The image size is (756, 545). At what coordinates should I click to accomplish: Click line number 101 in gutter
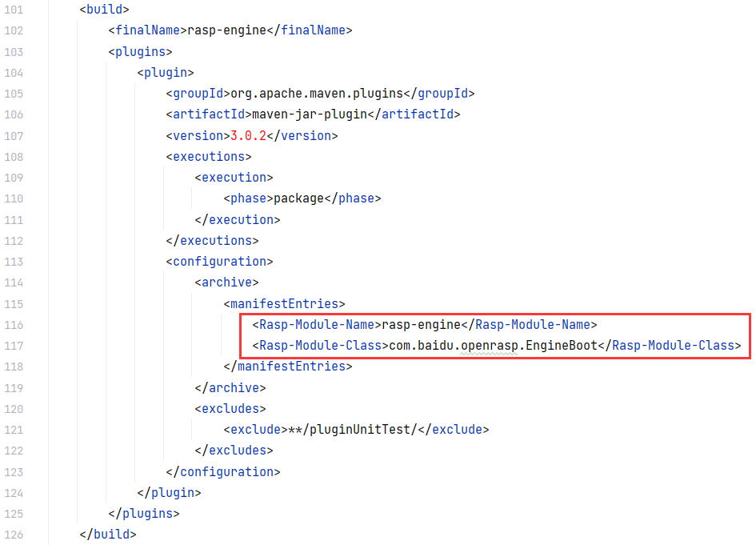pyautogui.click(x=14, y=10)
